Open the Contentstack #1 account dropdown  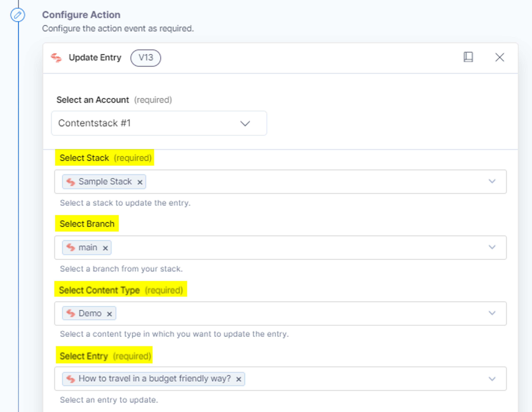tap(159, 123)
